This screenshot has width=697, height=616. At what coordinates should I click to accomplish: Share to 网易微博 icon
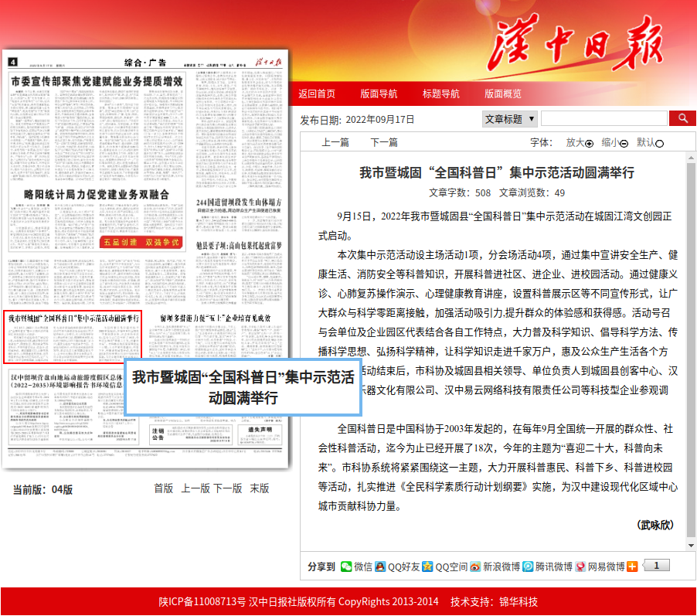coord(580,567)
